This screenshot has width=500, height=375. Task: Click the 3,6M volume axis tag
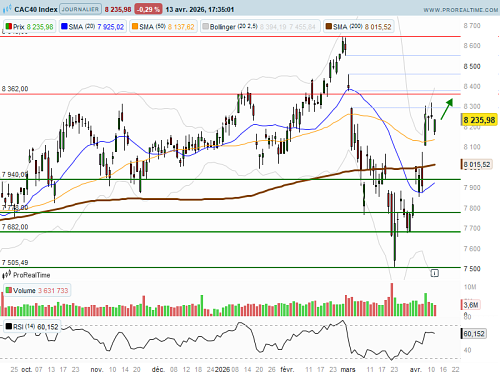pos(471,305)
